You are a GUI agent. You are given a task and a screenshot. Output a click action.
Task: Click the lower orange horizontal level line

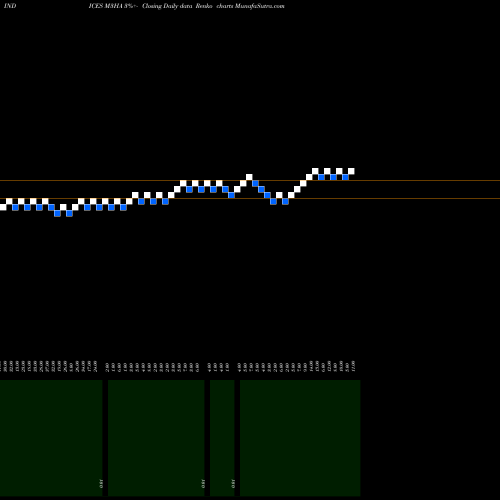(250, 199)
